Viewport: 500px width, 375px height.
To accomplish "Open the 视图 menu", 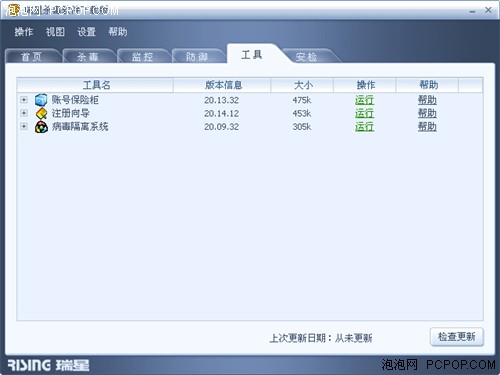I will pyautogui.click(x=55, y=32).
